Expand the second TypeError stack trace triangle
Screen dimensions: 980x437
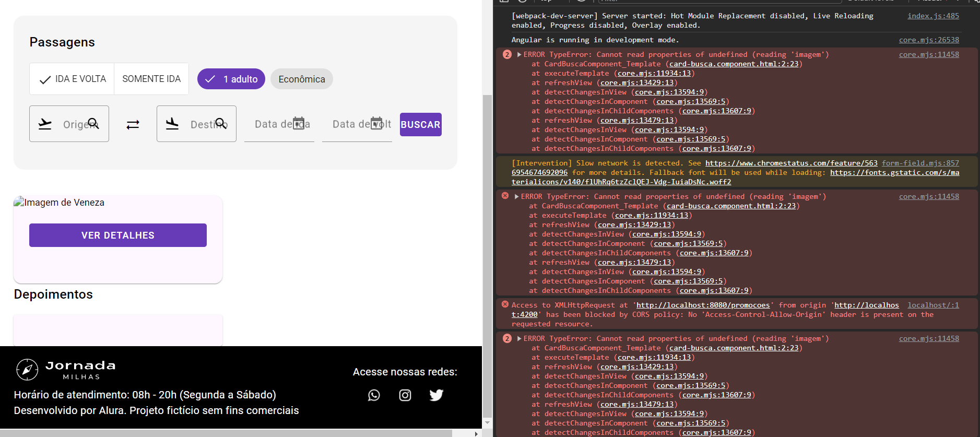tap(516, 196)
